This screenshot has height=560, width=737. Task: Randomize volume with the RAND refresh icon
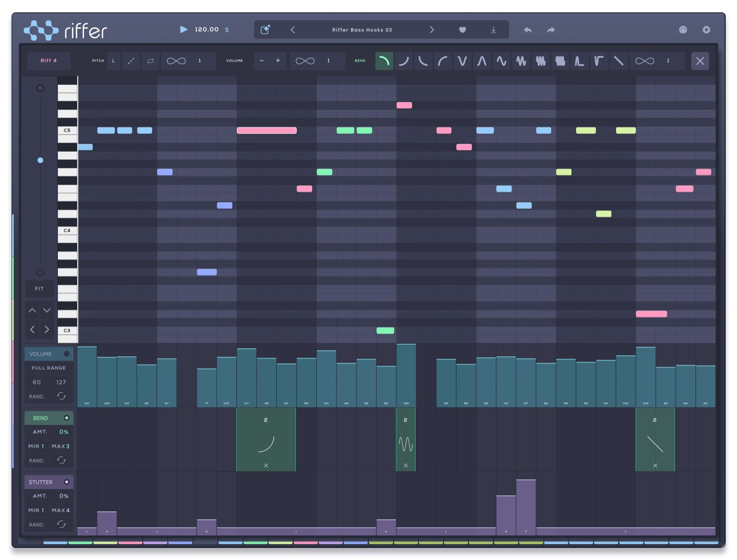(x=61, y=396)
